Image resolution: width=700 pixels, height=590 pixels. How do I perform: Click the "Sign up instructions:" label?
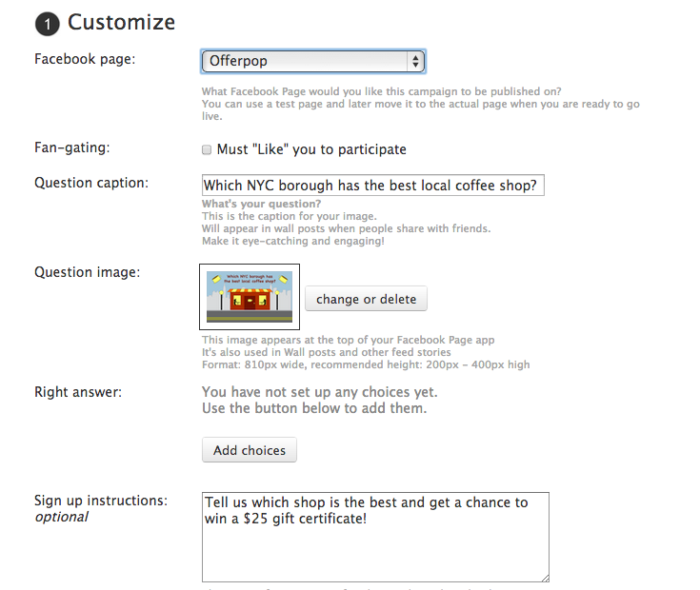pos(101,500)
